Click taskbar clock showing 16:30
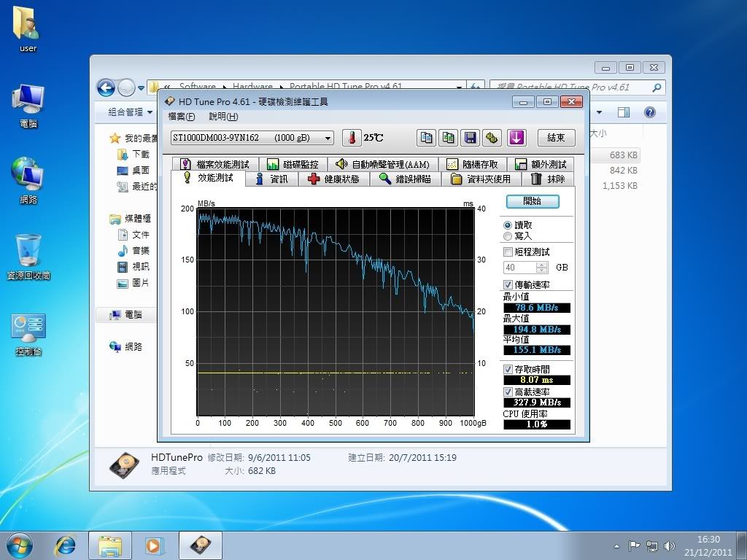 (x=708, y=545)
